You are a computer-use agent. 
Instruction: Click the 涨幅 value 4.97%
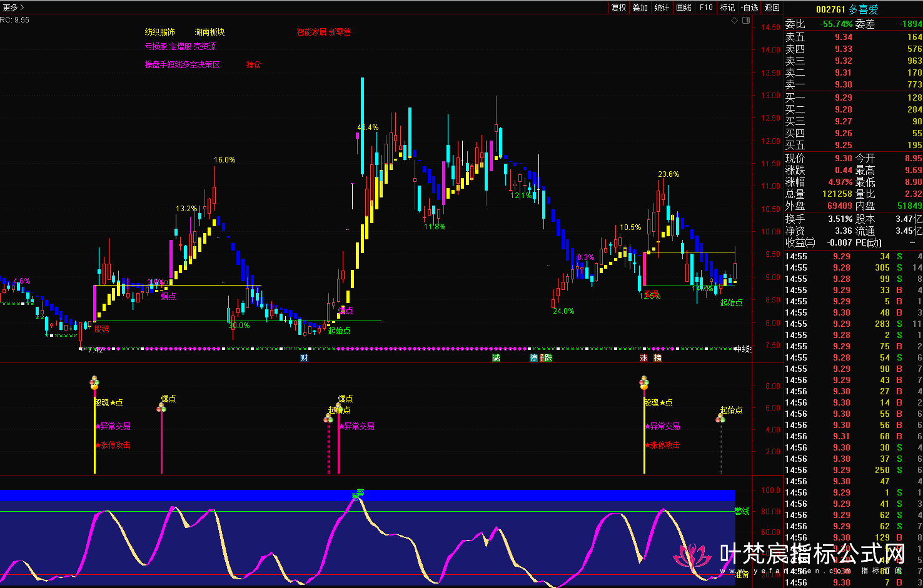coord(840,182)
